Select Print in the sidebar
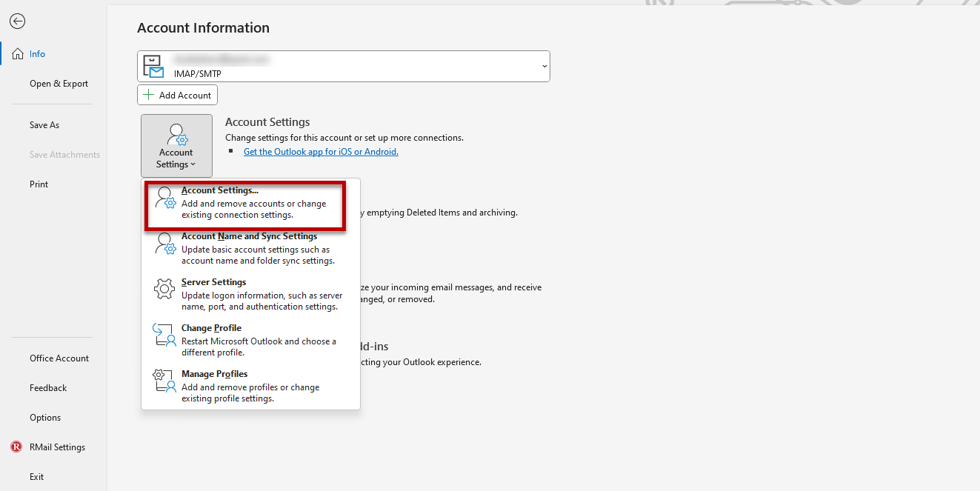This screenshot has height=491, width=980. 39,184
